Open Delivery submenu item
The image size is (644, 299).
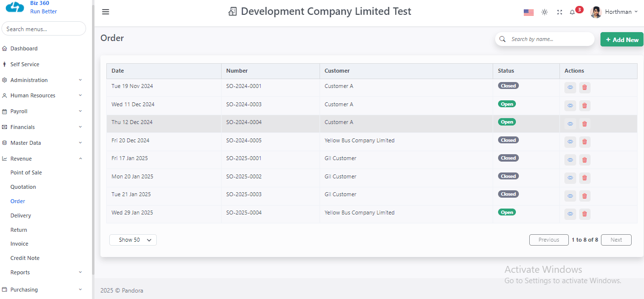(x=21, y=215)
